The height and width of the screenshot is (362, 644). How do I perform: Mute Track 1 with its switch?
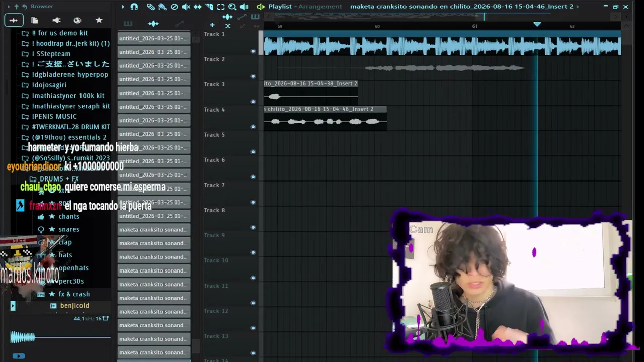[x=253, y=51]
